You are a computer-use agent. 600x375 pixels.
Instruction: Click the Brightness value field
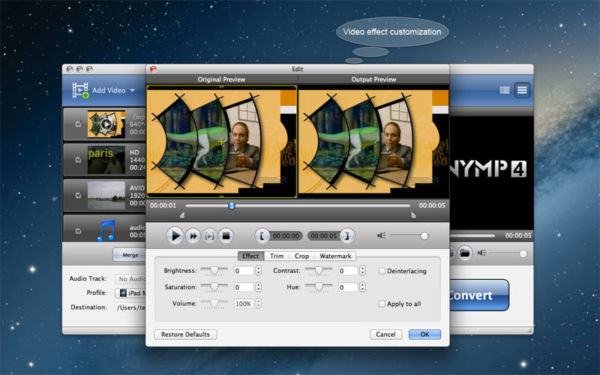tap(243, 271)
